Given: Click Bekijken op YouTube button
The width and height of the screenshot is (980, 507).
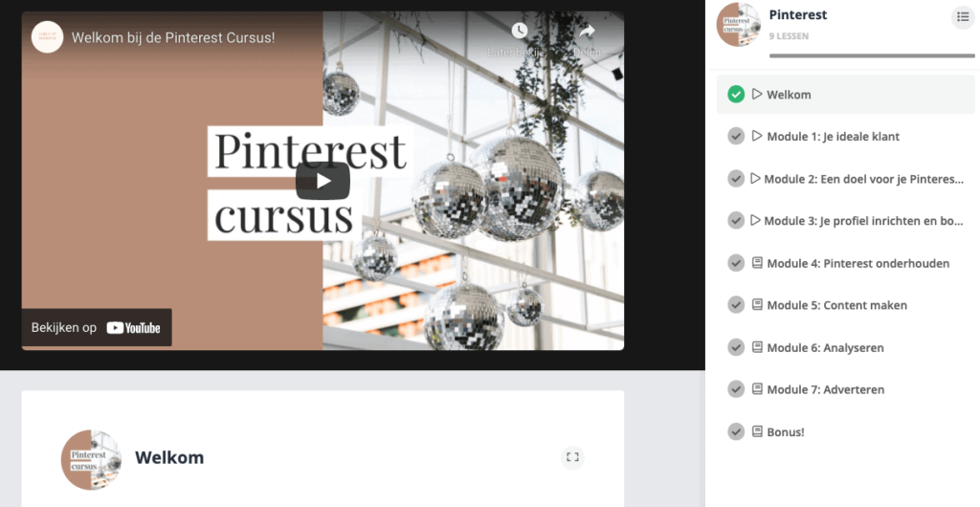Looking at the screenshot, I should pyautogui.click(x=97, y=328).
